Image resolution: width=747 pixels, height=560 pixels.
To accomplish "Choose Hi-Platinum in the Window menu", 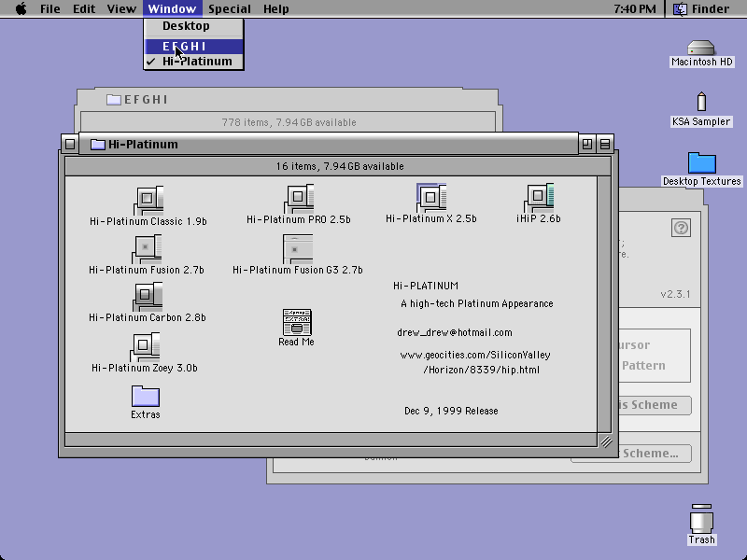I will pyautogui.click(x=194, y=62).
